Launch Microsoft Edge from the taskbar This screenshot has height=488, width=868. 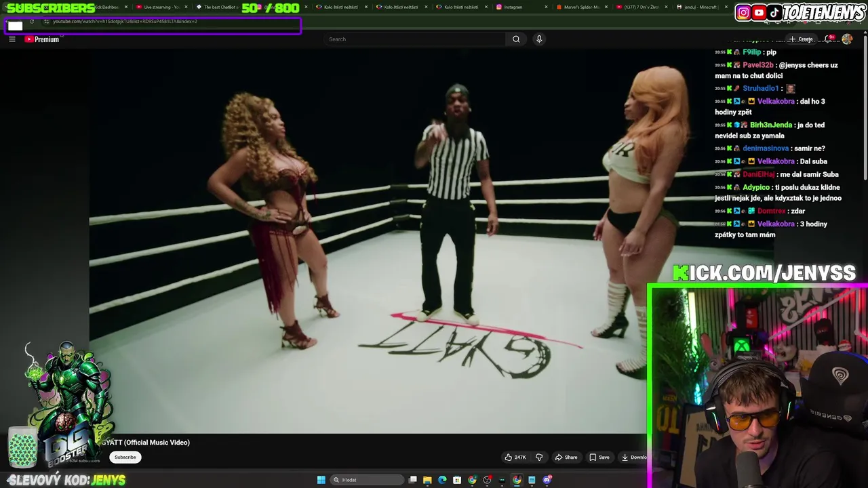(x=442, y=480)
